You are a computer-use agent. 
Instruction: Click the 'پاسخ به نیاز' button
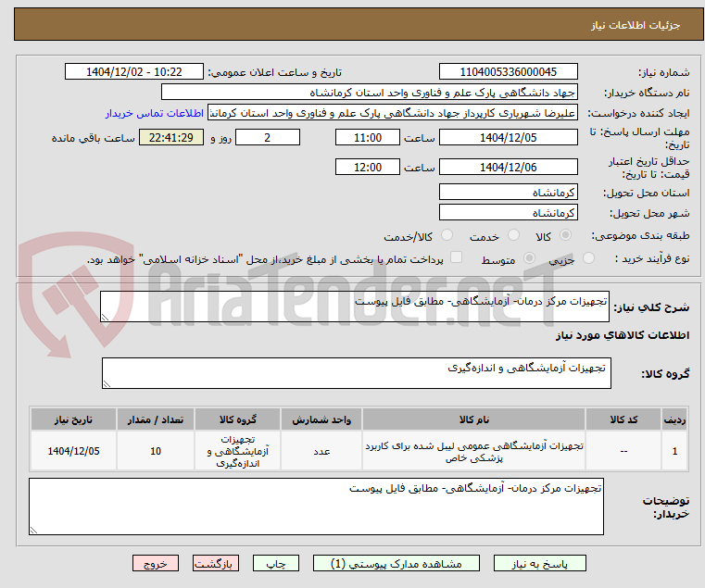click(x=539, y=563)
